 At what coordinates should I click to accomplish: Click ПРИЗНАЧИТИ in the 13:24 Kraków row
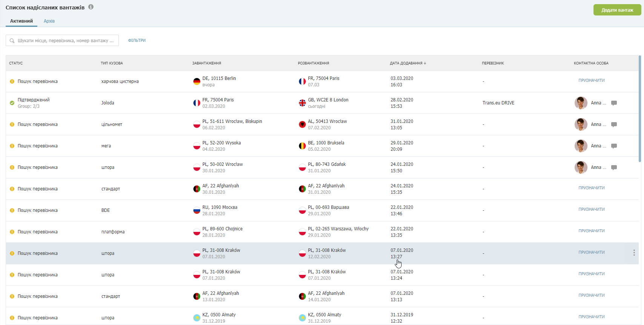coord(592,274)
